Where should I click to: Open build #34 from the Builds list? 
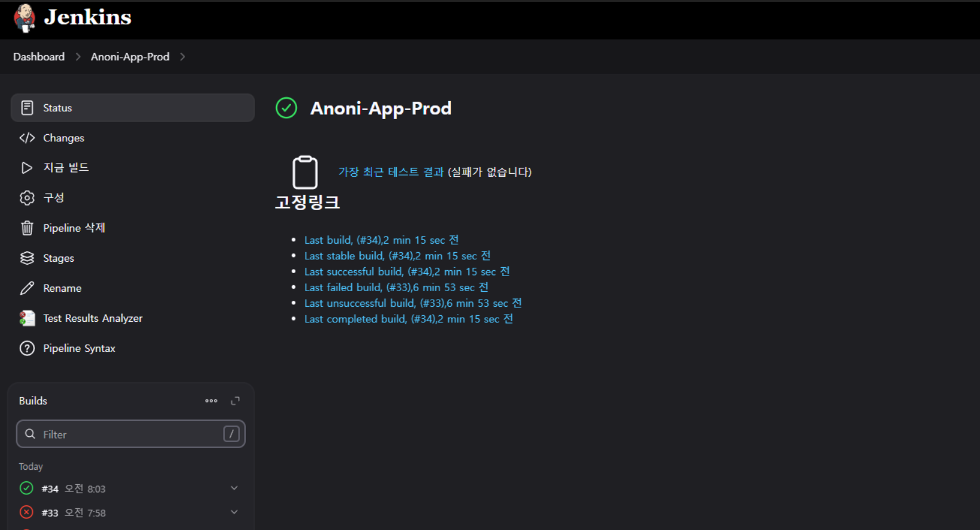(x=50, y=489)
